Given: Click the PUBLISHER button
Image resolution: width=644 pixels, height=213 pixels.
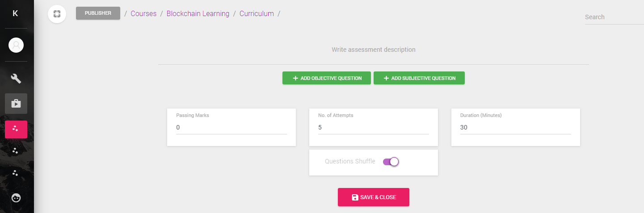Looking at the screenshot, I should [x=98, y=13].
